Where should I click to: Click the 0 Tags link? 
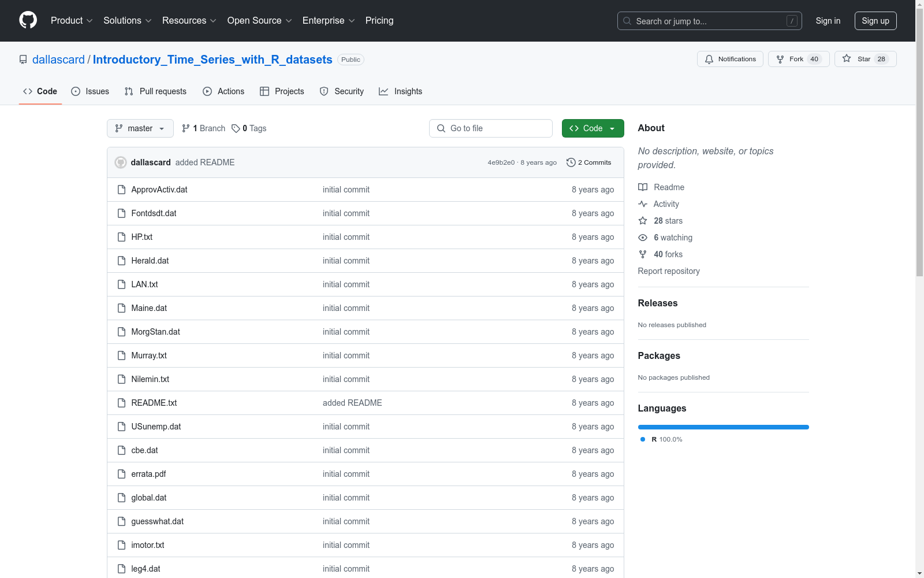[x=249, y=128]
